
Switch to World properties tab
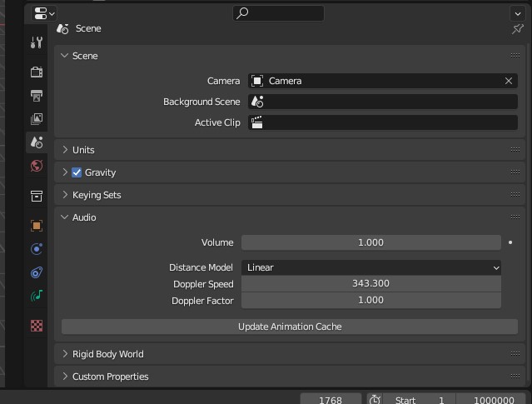pyautogui.click(x=37, y=166)
